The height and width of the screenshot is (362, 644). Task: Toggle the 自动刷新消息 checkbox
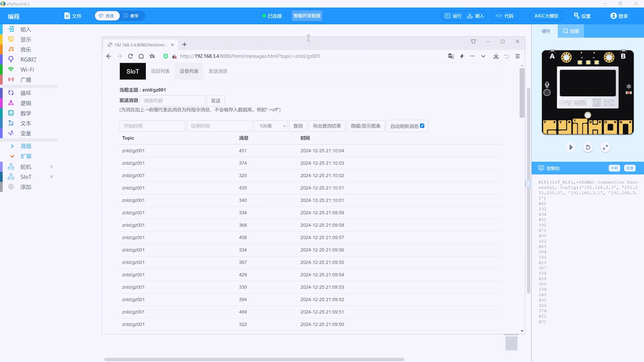click(x=422, y=126)
